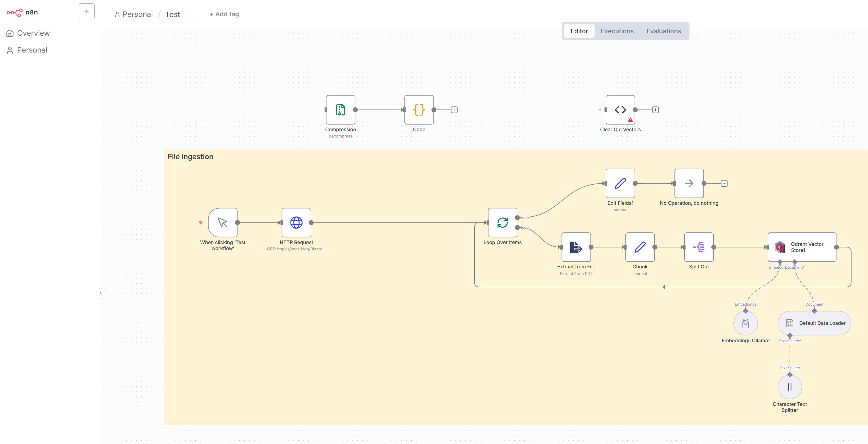Open Overview in the sidebar

point(33,33)
